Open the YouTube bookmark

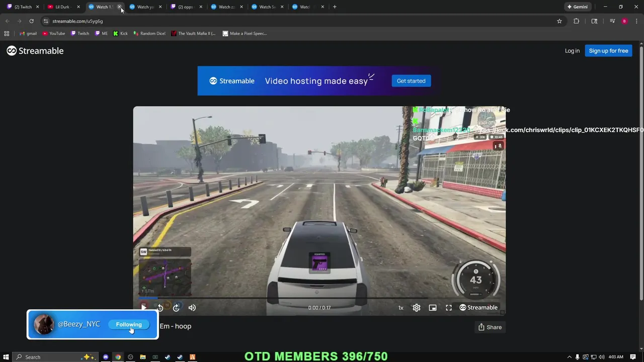coord(54,34)
